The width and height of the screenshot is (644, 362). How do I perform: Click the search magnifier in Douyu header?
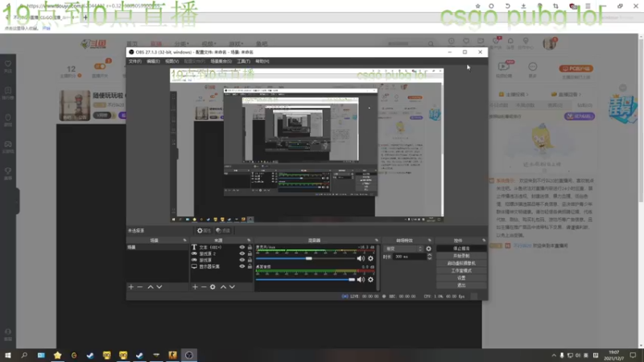[x=431, y=43]
